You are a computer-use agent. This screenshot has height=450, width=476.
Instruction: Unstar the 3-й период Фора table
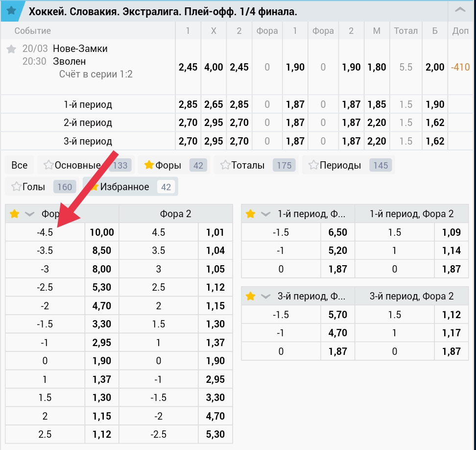point(251,296)
